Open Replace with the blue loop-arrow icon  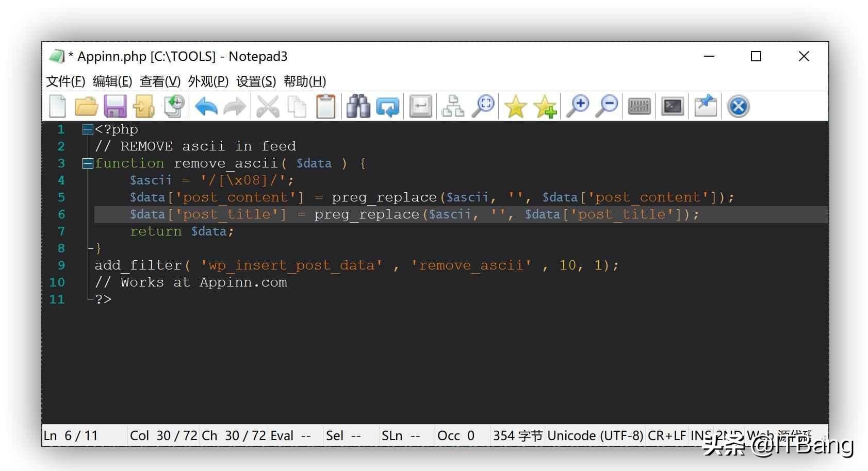pos(387,107)
